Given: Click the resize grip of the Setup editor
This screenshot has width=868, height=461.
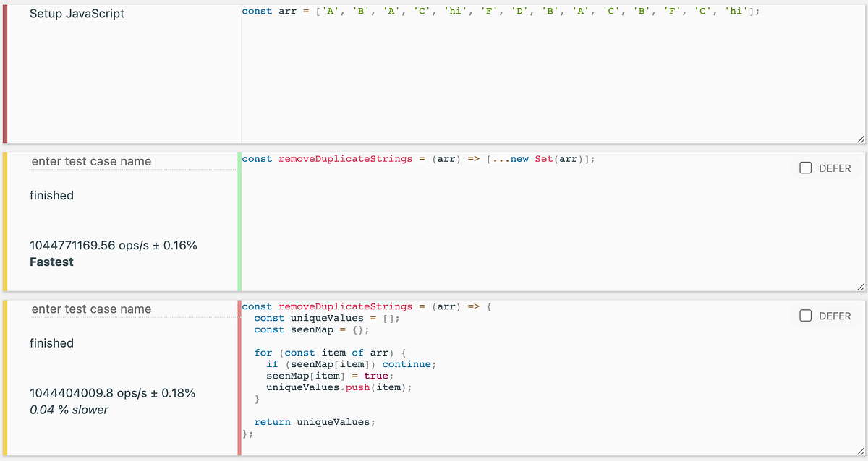Looking at the screenshot, I should pyautogui.click(x=859, y=139).
